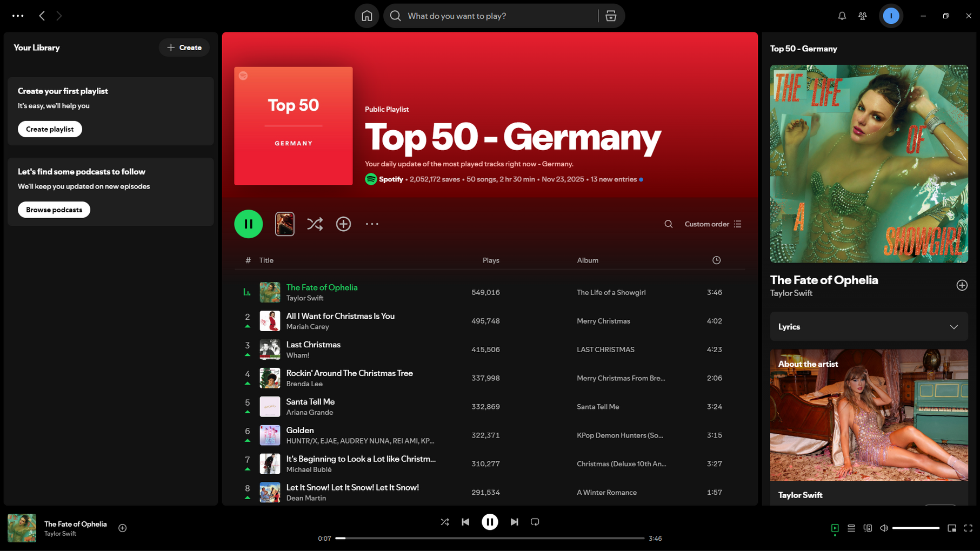Open the Showgirl album art in sidebar
Image resolution: width=980 pixels, height=551 pixels.
[x=869, y=164]
